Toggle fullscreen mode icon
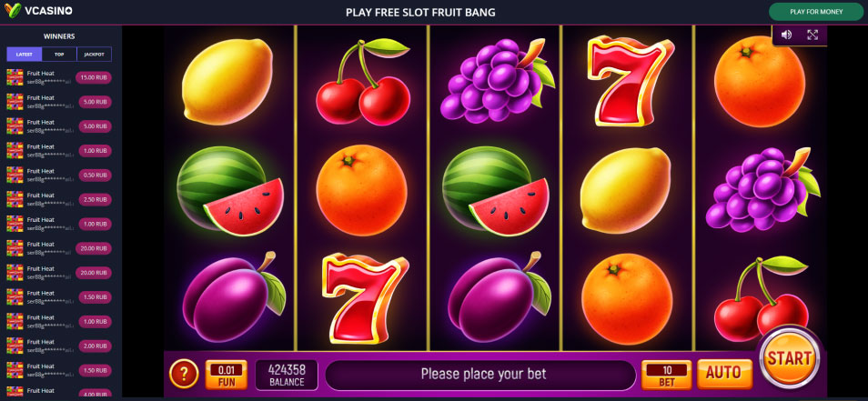This screenshot has height=401, width=868. (x=812, y=35)
